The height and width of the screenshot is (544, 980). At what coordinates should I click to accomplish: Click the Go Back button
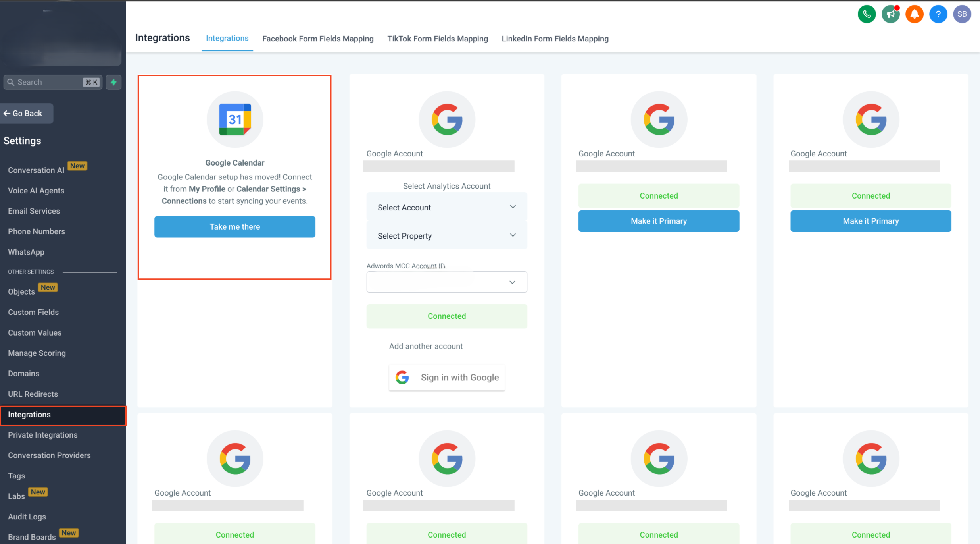point(26,114)
